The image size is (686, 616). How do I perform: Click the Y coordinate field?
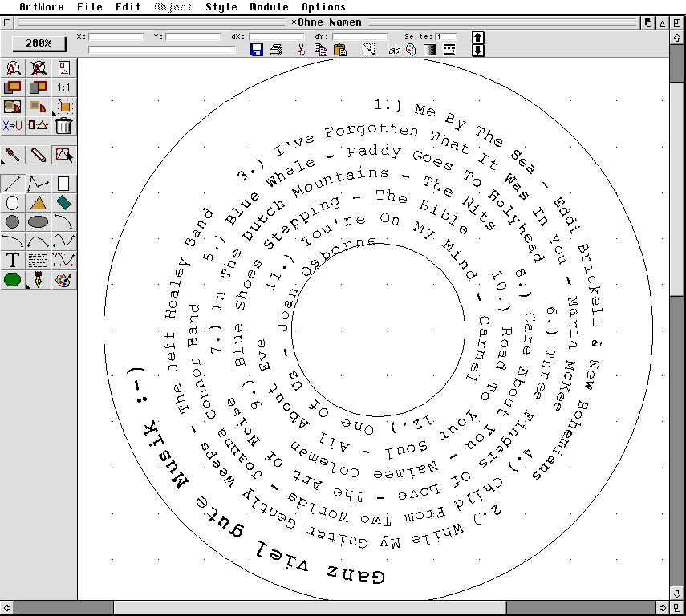[193, 37]
